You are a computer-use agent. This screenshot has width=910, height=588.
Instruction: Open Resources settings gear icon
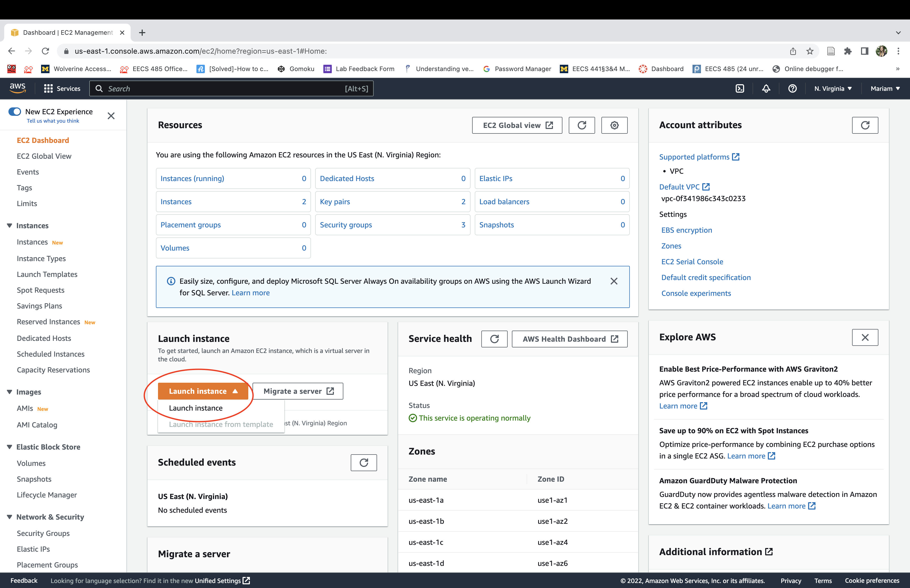point(614,125)
